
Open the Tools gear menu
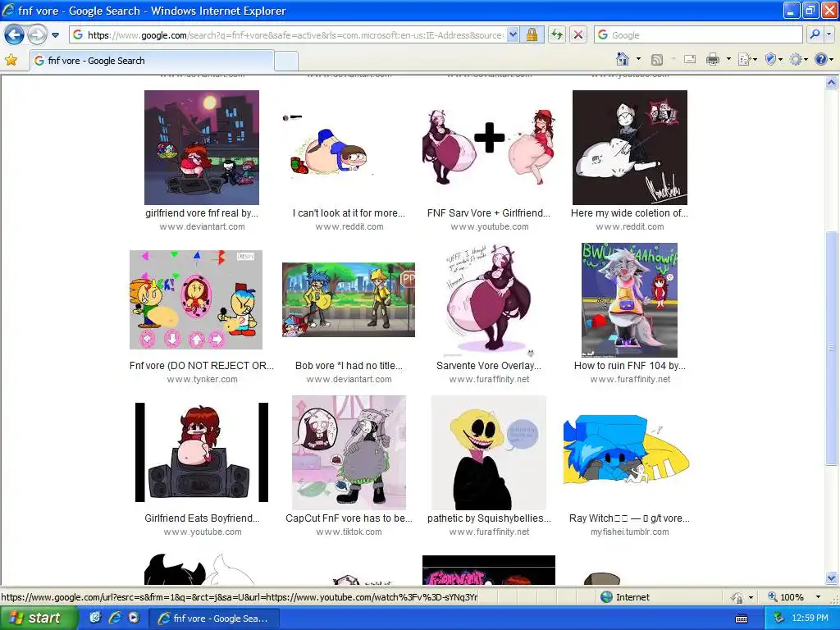point(798,59)
